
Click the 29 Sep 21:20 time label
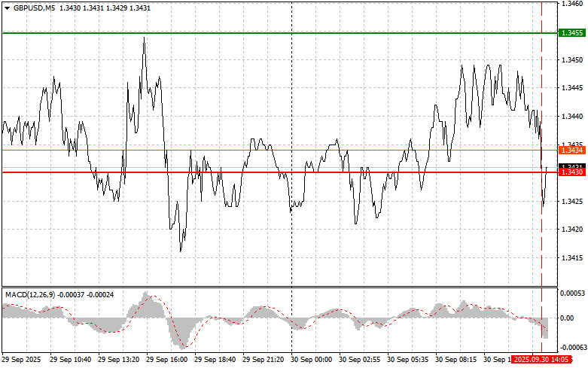(263, 360)
